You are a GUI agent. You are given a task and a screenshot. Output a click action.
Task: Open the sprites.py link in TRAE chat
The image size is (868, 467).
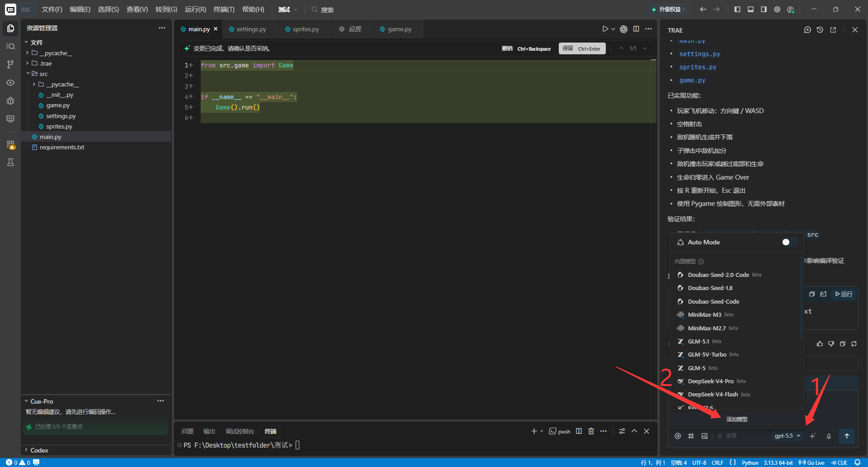(698, 67)
